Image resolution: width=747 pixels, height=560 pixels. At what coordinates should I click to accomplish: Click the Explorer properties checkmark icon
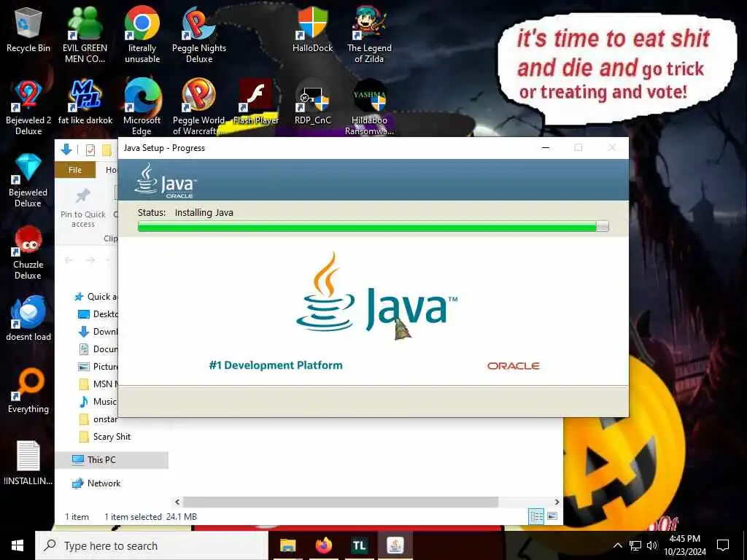point(90,150)
